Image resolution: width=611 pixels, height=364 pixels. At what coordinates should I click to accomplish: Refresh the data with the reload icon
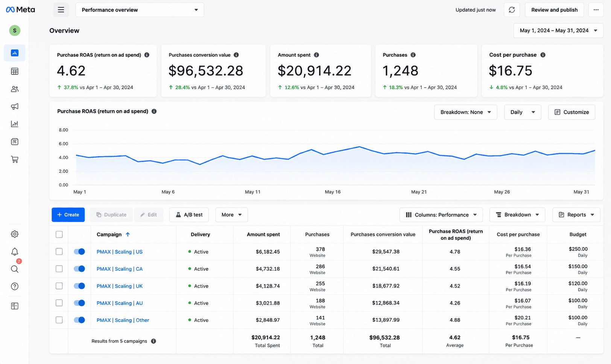click(x=512, y=10)
